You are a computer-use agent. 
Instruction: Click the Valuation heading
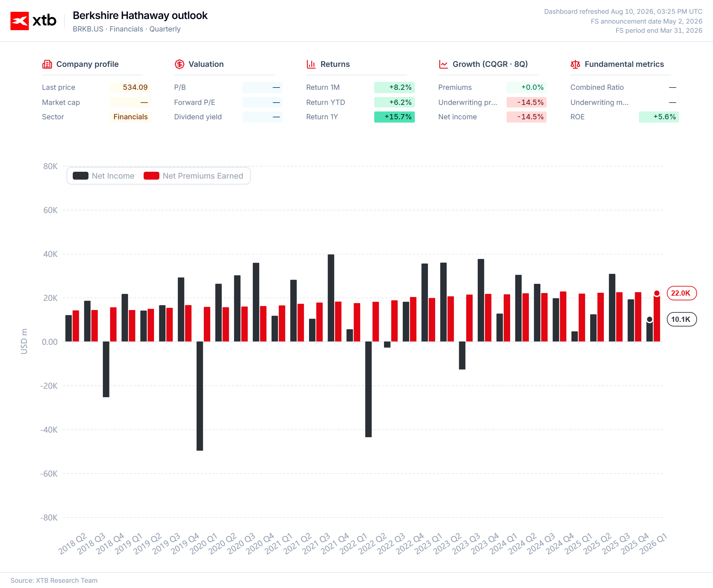206,64
